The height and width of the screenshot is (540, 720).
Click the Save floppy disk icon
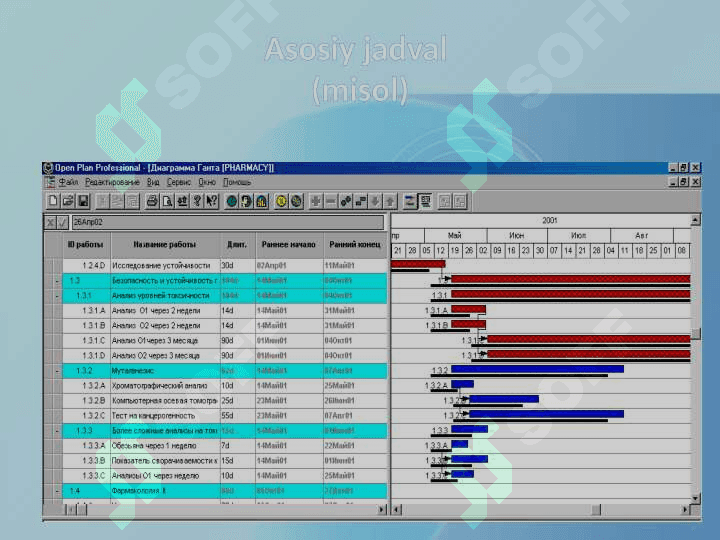[83, 201]
